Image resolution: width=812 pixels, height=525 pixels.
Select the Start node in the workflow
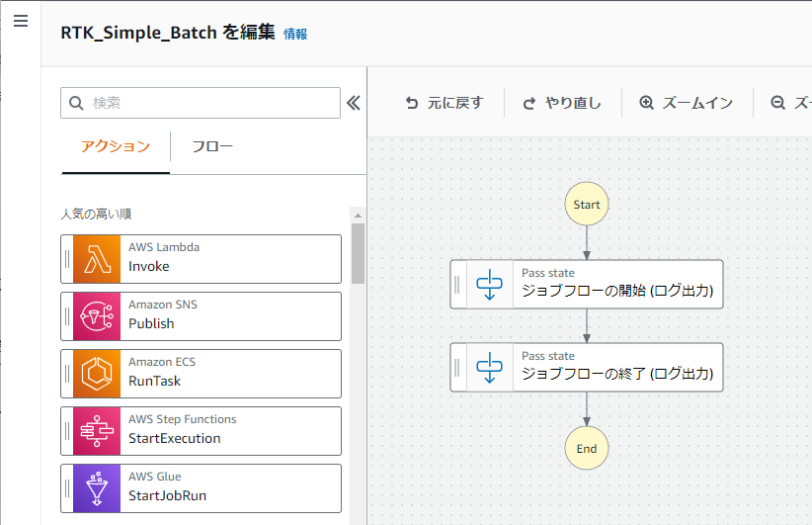coord(586,204)
